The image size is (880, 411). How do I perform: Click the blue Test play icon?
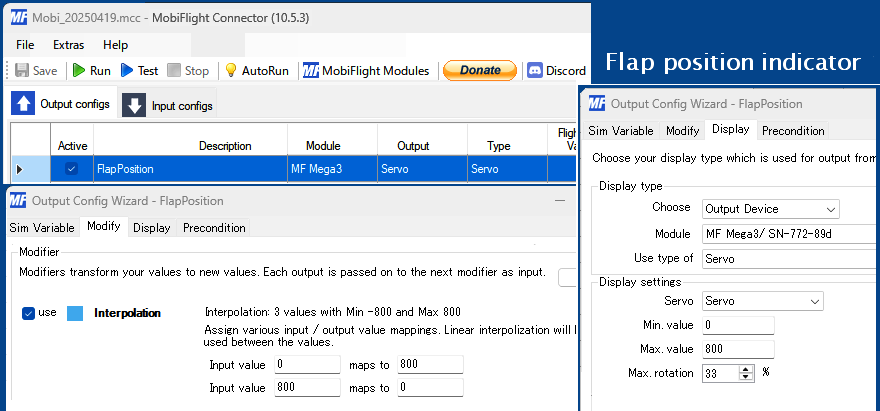coord(127,71)
